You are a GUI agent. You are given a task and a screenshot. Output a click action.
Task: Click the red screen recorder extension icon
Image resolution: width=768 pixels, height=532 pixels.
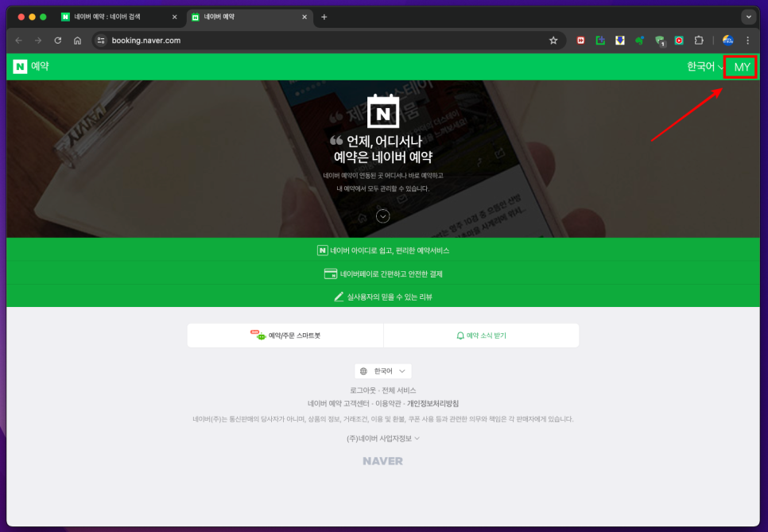coord(679,41)
